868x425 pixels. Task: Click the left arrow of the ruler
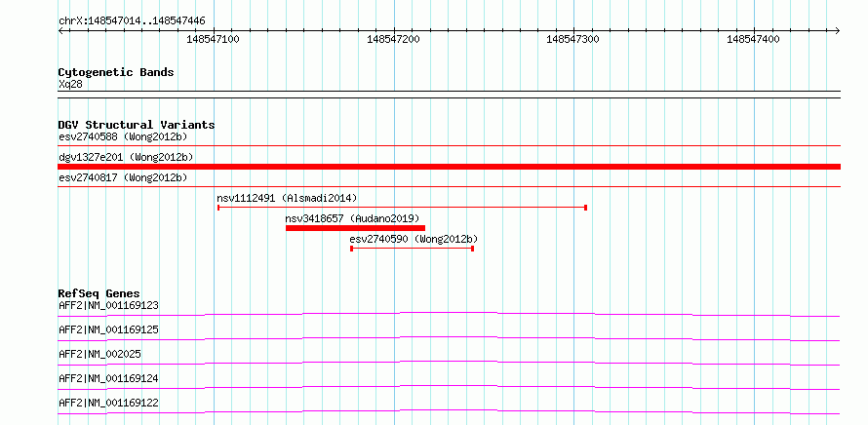pyautogui.click(x=61, y=30)
